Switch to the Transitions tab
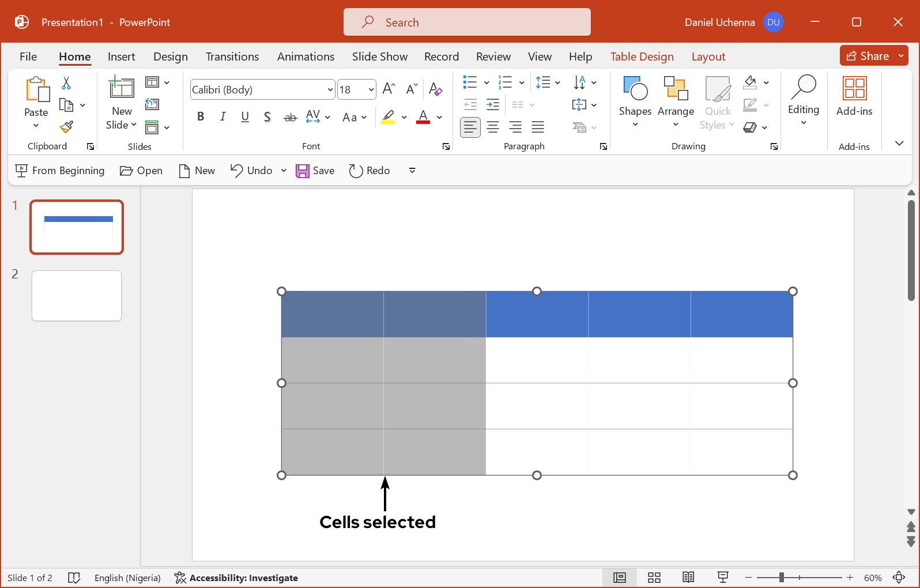This screenshot has width=920, height=588. pos(232,56)
